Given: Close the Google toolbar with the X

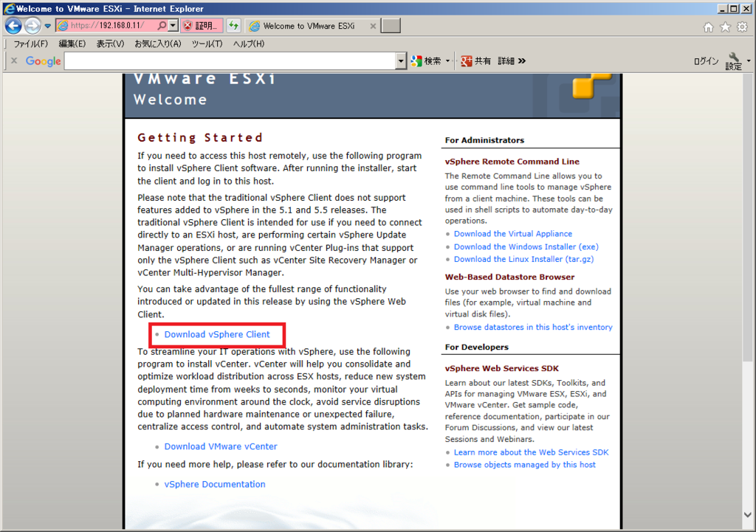Looking at the screenshot, I should pyautogui.click(x=14, y=61).
